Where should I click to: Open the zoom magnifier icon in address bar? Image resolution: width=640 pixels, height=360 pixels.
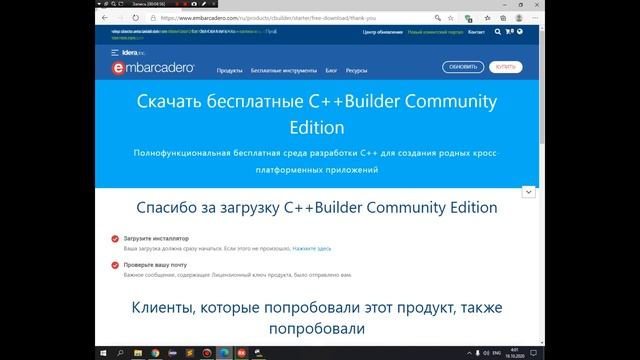pos(438,18)
